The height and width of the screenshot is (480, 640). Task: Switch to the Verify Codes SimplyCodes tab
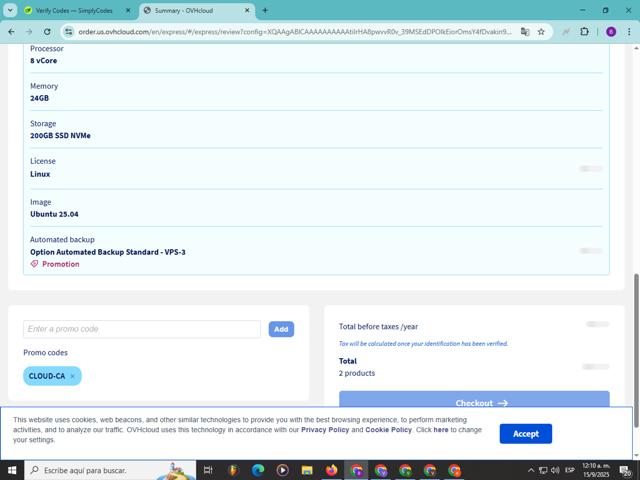[74, 11]
